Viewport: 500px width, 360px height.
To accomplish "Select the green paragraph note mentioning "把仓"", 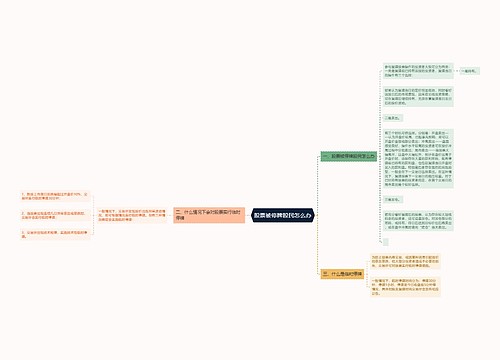I will [418, 221].
